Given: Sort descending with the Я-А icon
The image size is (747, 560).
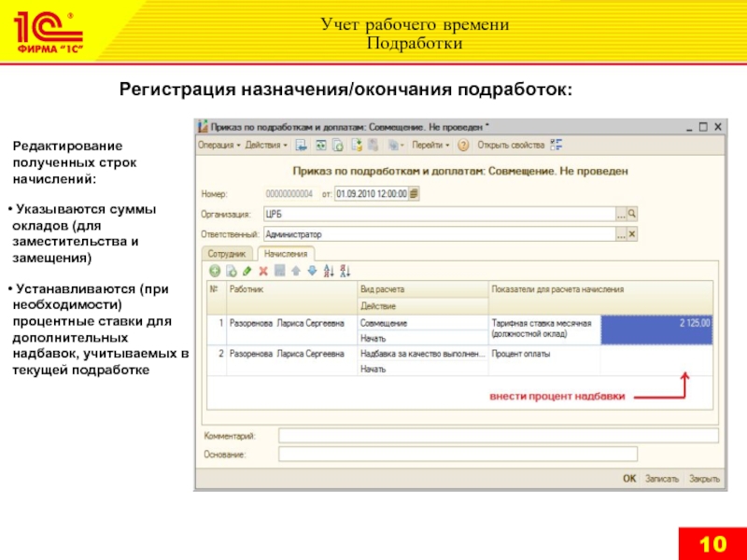Looking at the screenshot, I should tap(345, 271).
